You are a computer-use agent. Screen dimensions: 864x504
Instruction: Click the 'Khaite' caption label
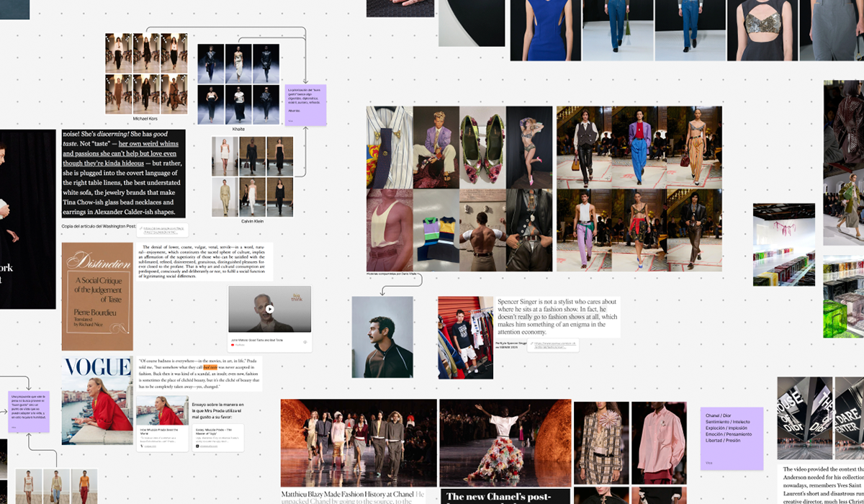238,129
